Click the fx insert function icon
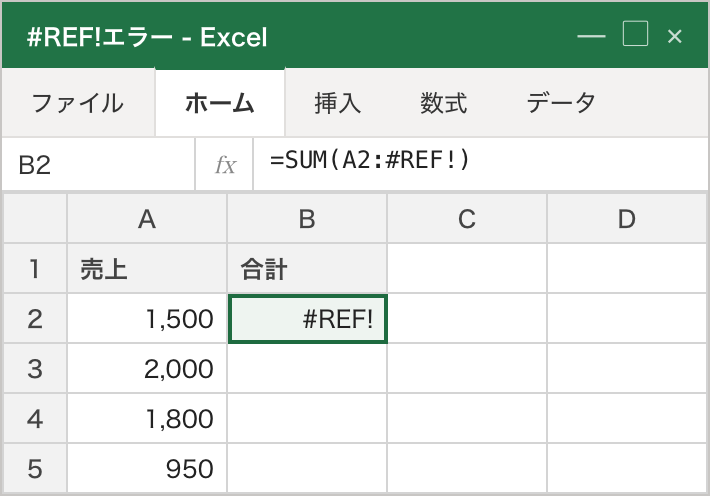 pyautogui.click(x=225, y=164)
